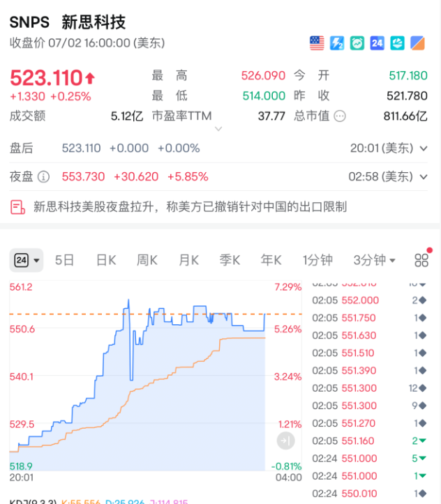Switch to the 5日 chart tab
This screenshot has height=504, width=441.
tap(64, 260)
